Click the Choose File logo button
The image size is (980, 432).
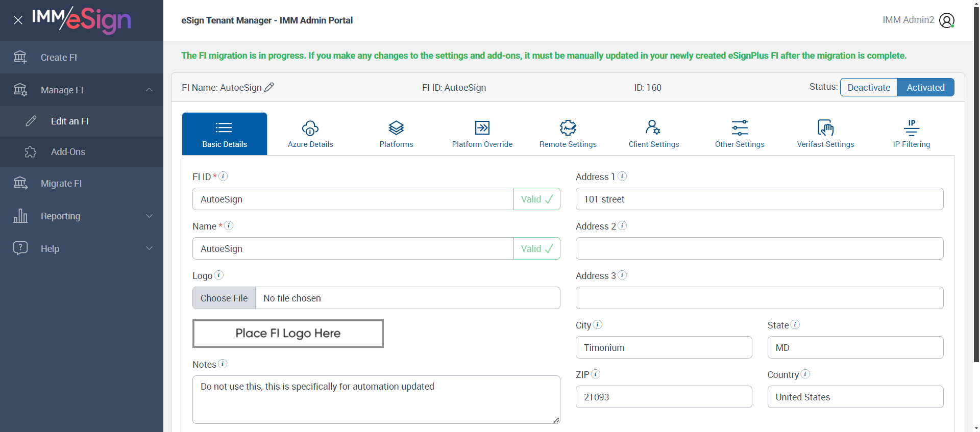[x=224, y=298]
